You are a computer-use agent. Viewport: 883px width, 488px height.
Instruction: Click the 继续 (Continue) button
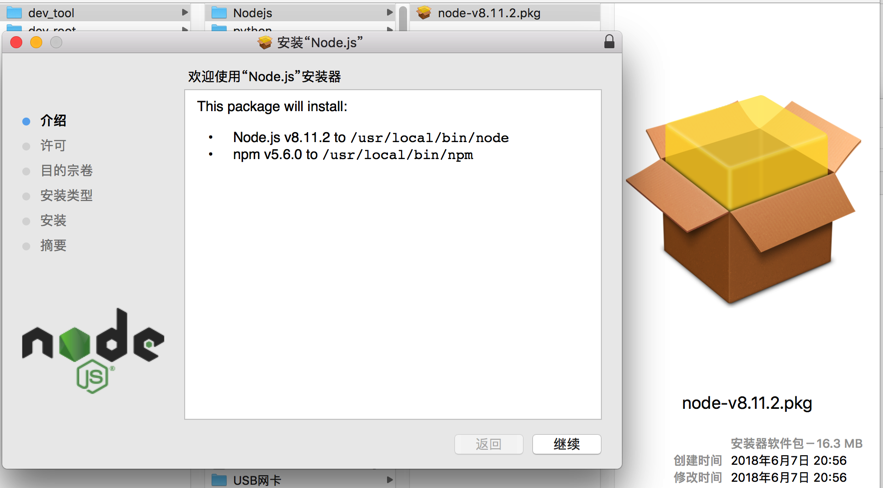click(567, 444)
